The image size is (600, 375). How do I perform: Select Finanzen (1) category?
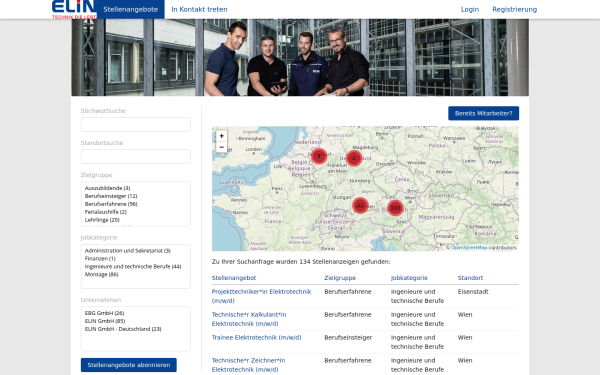[x=100, y=259]
